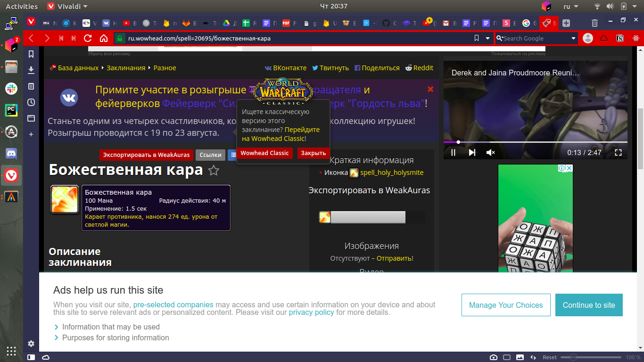The height and width of the screenshot is (362, 644).
Task: Share on Facebook via Поделиться
Action: pos(377,68)
